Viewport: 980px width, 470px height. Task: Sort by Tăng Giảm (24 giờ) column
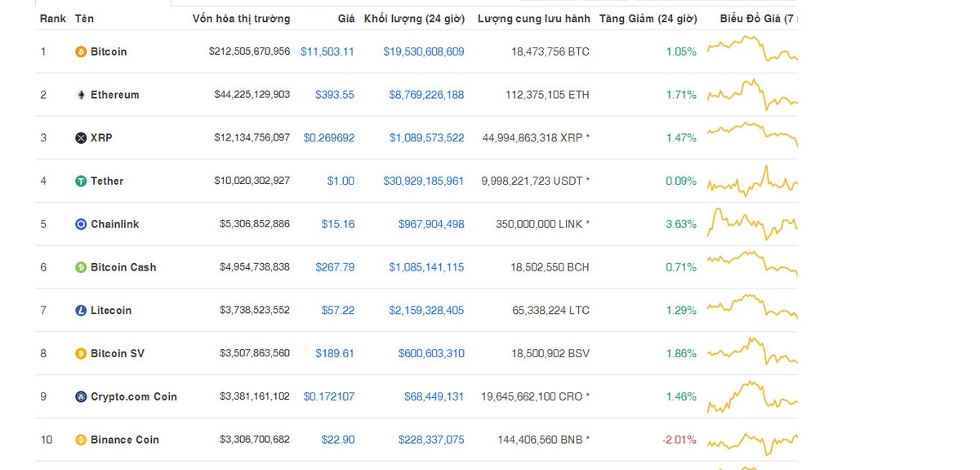(x=648, y=18)
